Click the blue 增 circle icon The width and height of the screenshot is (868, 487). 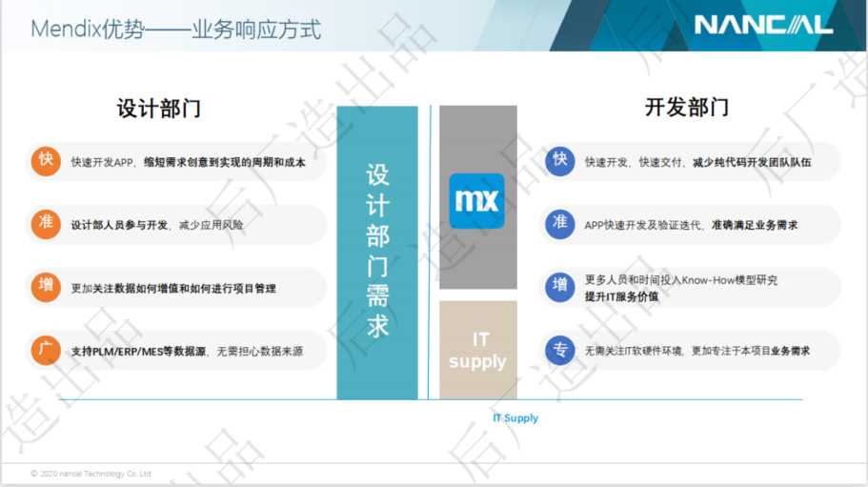click(559, 287)
